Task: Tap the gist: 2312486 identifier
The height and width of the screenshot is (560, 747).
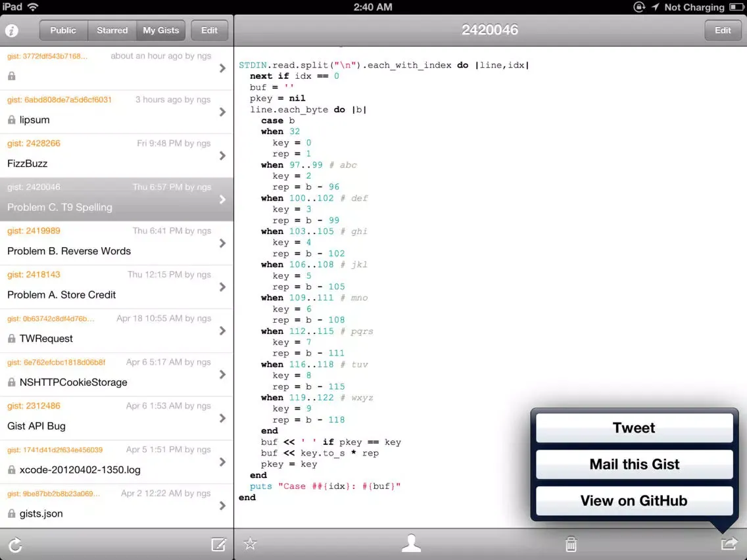Action: coord(34,406)
